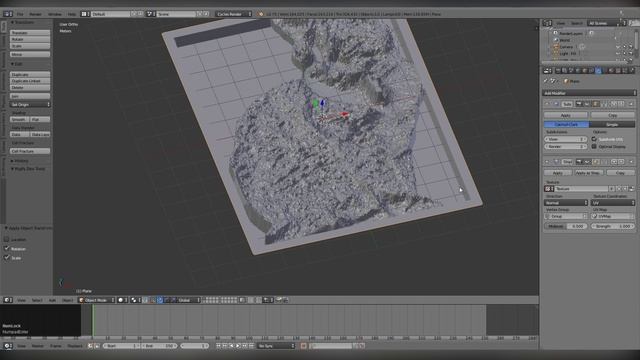Open the No Sync dropdown

point(276,346)
